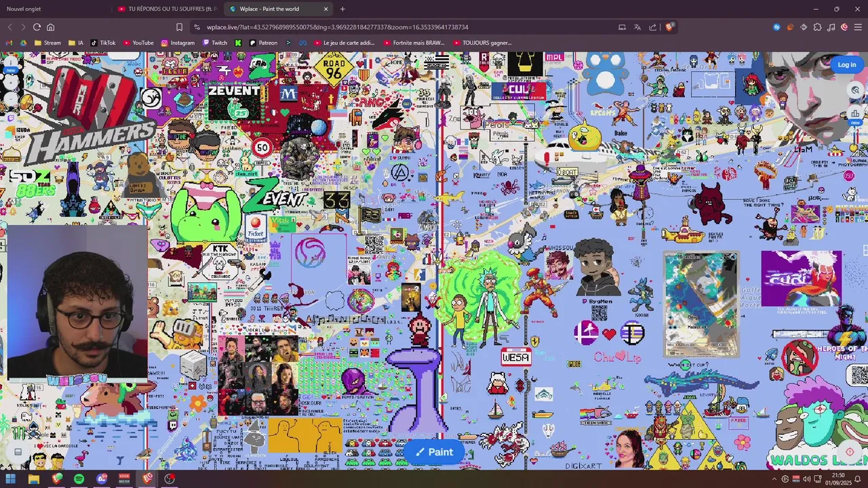Click the Google Drive bookmark icon

(x=23, y=43)
